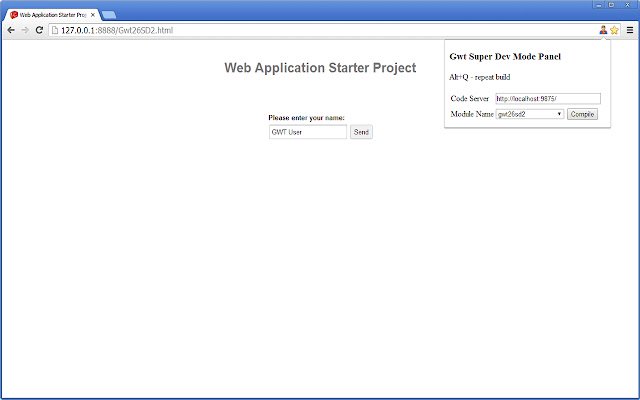
Task: Edit the Code Server URL field
Action: (548, 98)
